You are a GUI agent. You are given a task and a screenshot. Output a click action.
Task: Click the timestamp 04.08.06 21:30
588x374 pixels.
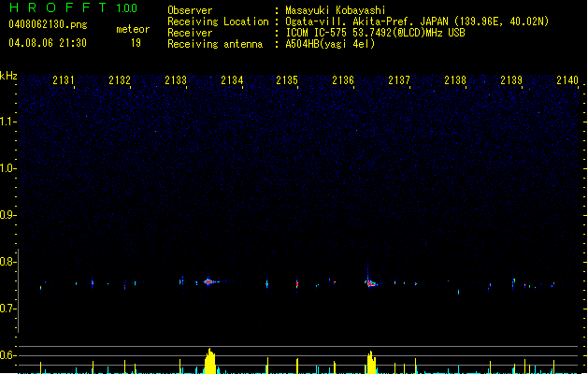click(x=48, y=43)
